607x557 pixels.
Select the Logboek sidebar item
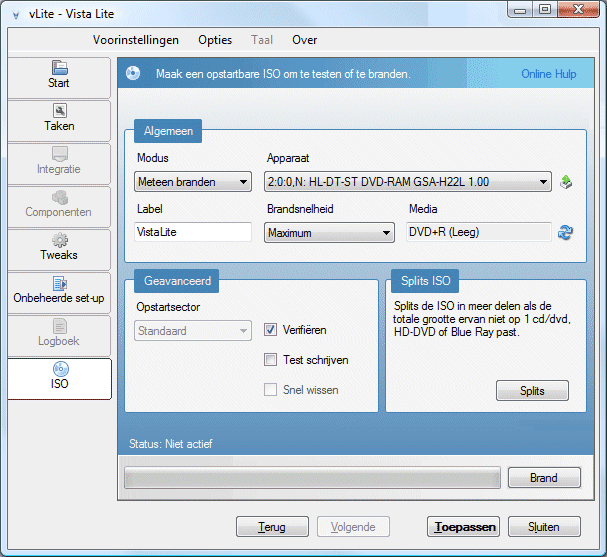(x=59, y=335)
